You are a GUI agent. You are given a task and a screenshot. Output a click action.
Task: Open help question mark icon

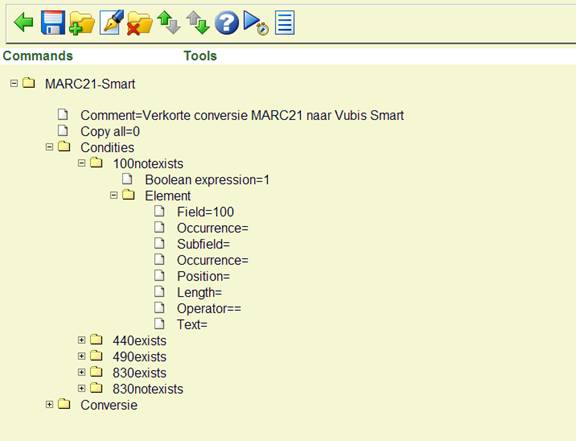click(226, 23)
